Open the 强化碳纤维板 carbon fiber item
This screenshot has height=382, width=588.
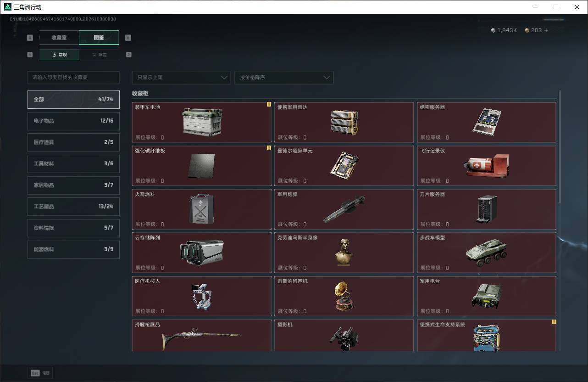click(x=202, y=165)
